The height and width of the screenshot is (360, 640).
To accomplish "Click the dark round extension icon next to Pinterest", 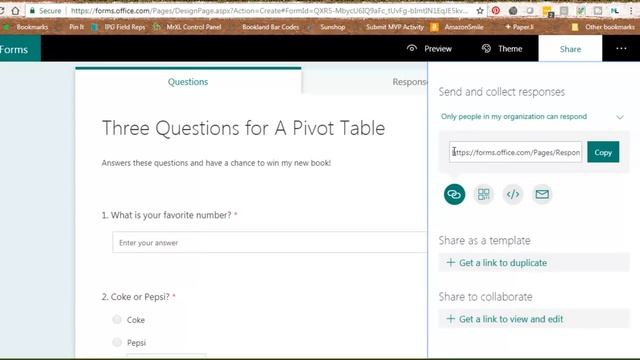I will click(513, 11).
